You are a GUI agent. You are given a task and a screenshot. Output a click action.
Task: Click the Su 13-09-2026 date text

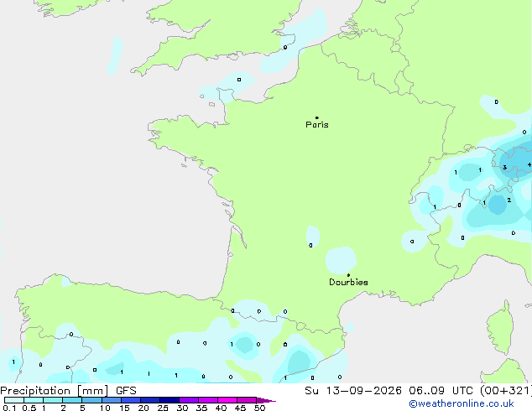[353, 391]
